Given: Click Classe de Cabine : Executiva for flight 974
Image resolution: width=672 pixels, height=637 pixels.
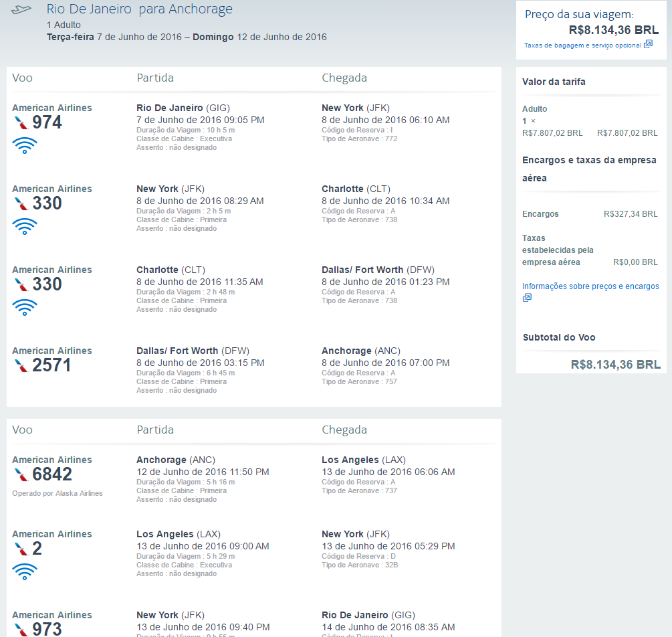Looking at the screenshot, I should coord(185,139).
